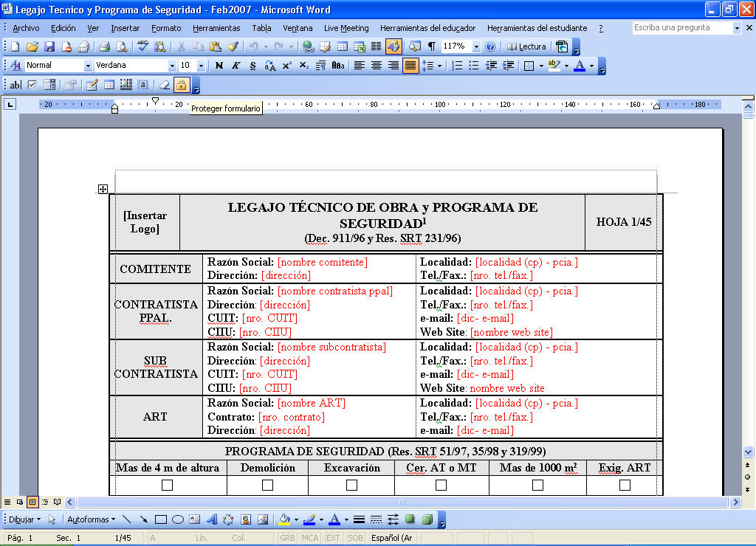This screenshot has width=756, height=546.
Task: Start a numbered list
Action: click(x=456, y=66)
